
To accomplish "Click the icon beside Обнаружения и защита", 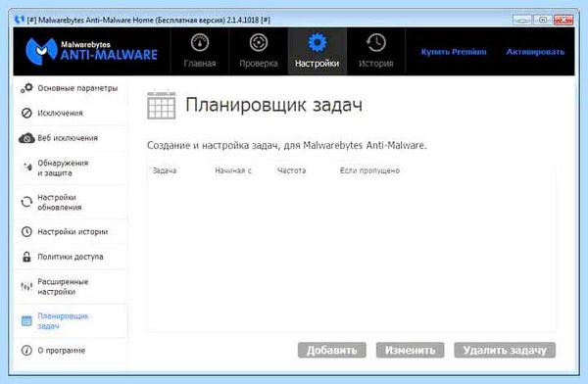I will coord(27,168).
